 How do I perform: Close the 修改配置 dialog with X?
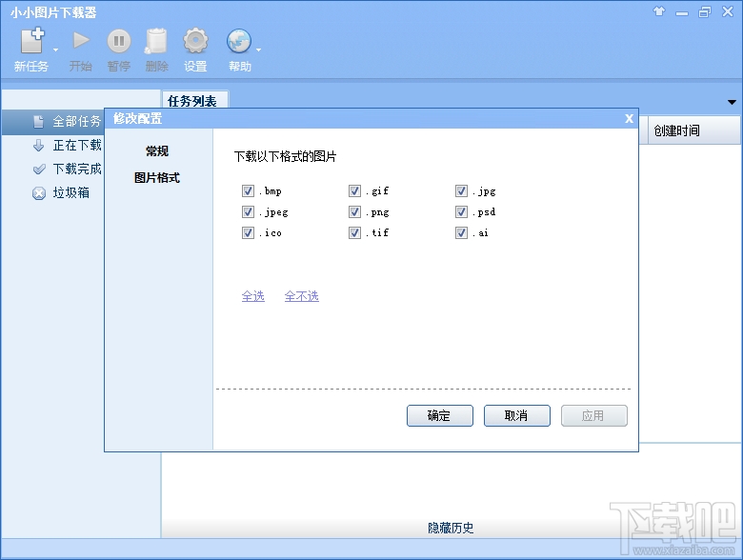click(x=629, y=118)
